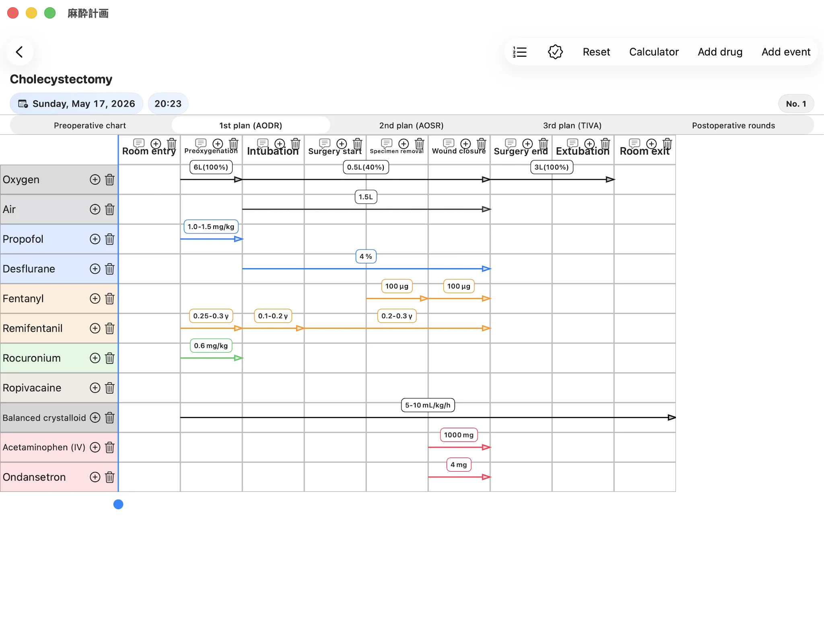Image resolution: width=824 pixels, height=644 pixels.
Task: Open the numbered list view icon
Action: coord(520,52)
